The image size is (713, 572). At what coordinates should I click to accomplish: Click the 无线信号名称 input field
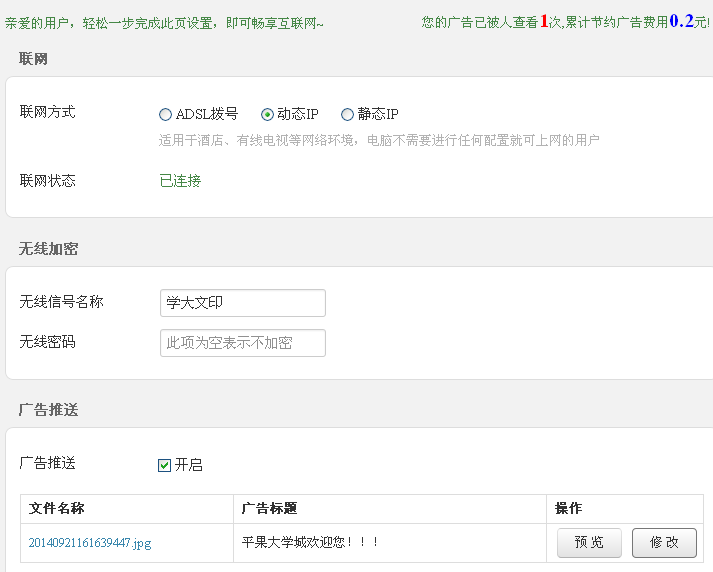tap(243, 303)
